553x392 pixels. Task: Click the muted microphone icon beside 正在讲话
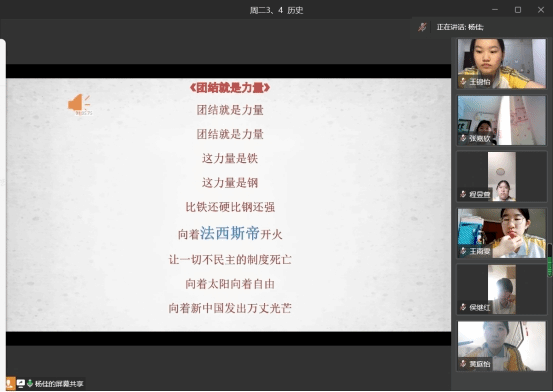[x=422, y=27]
